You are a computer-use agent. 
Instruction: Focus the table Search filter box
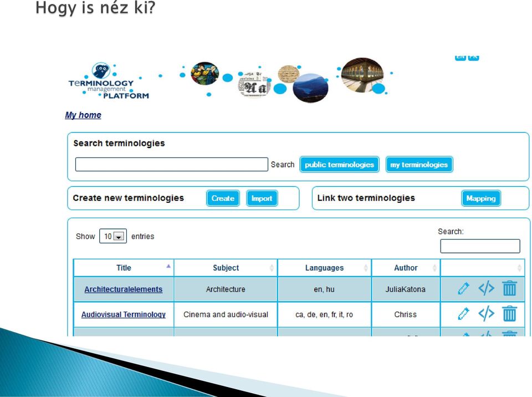[480, 246]
